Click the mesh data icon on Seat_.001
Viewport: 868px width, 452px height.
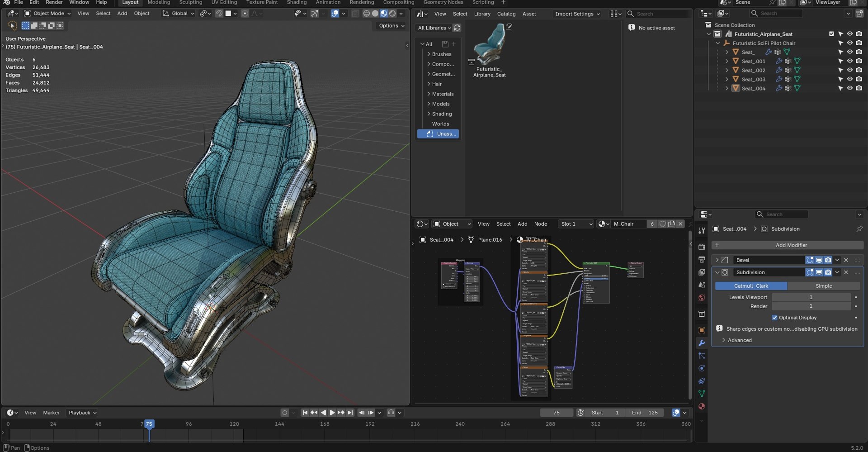click(x=797, y=61)
